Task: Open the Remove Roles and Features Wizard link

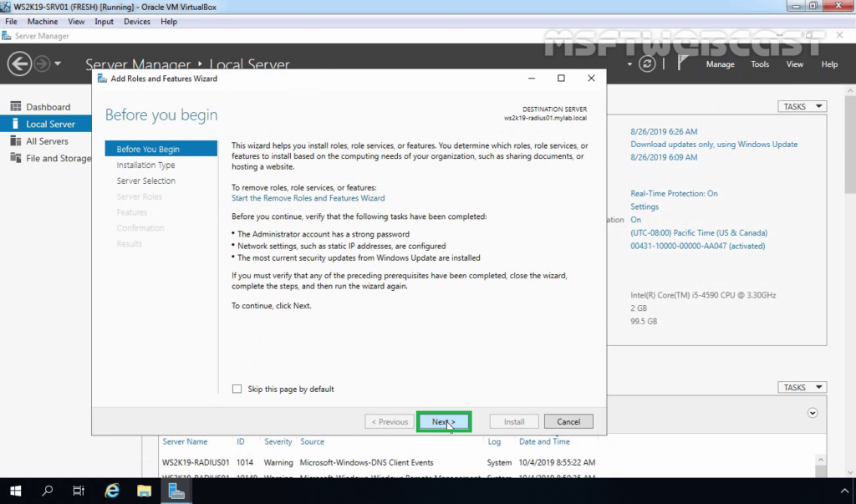Action: pos(308,197)
